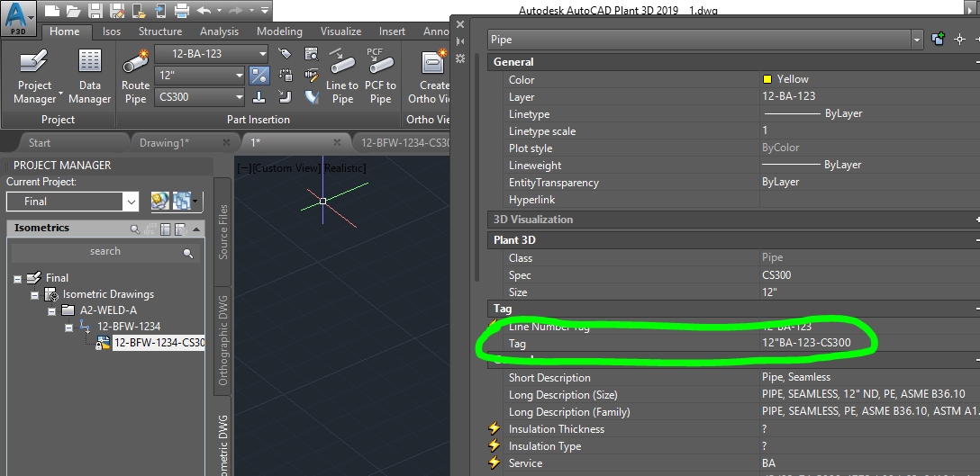Click the Save As icon with pencil

[117, 10]
